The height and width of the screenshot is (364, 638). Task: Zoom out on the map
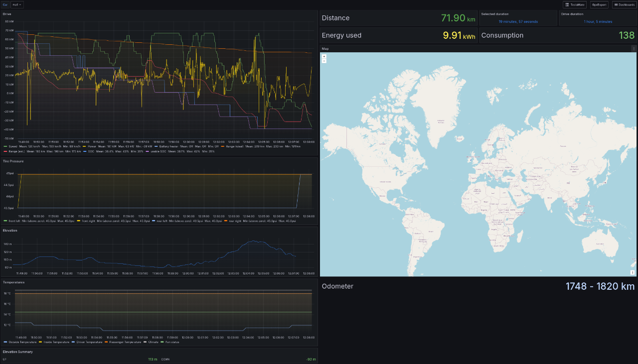tap(324, 61)
